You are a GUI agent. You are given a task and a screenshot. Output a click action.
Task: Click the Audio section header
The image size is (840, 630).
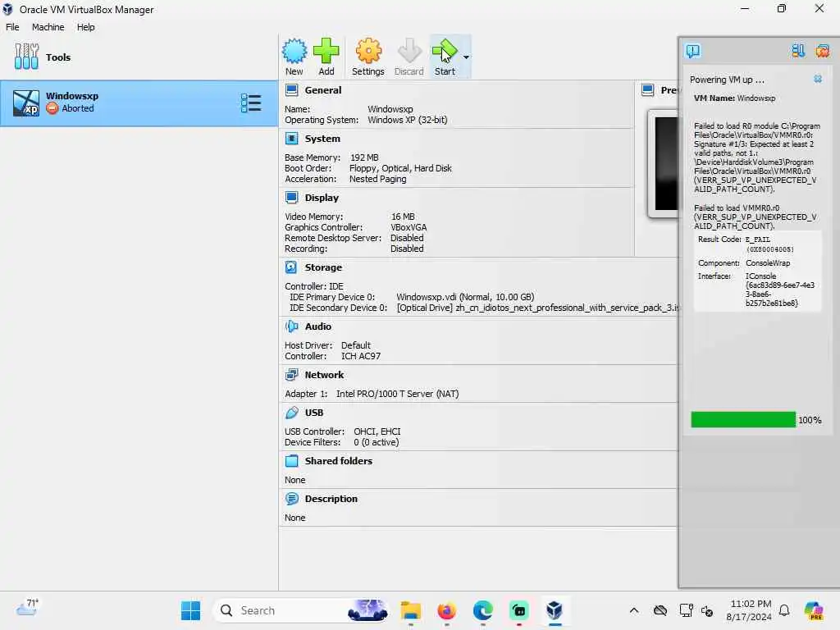pyautogui.click(x=317, y=326)
